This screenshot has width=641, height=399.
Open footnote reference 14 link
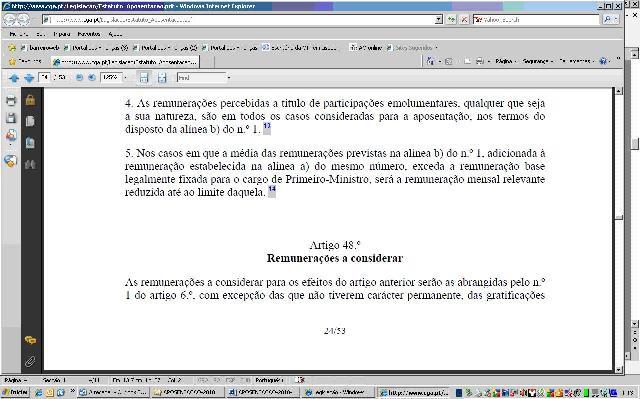pyautogui.click(x=272, y=191)
